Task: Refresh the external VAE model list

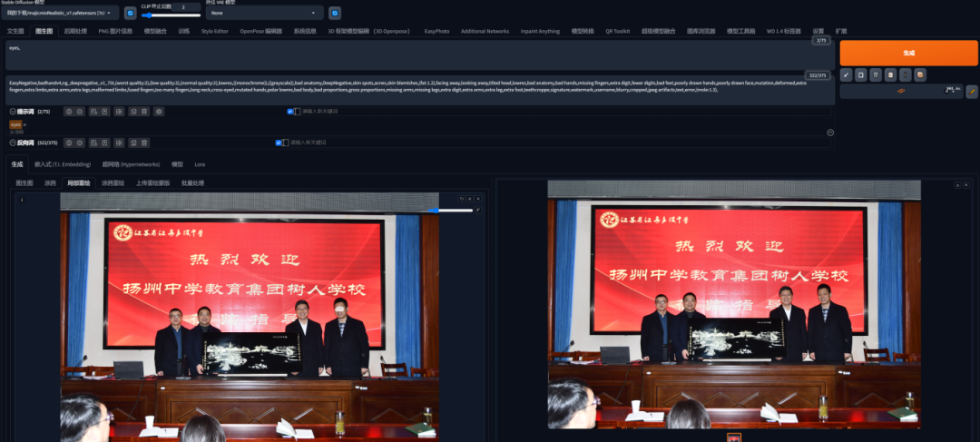Action: click(x=335, y=13)
